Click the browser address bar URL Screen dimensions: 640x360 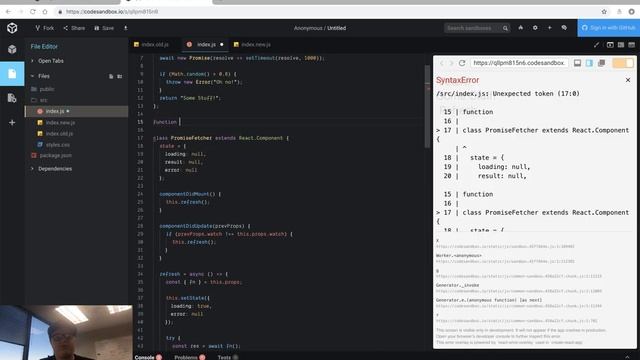[112, 12]
